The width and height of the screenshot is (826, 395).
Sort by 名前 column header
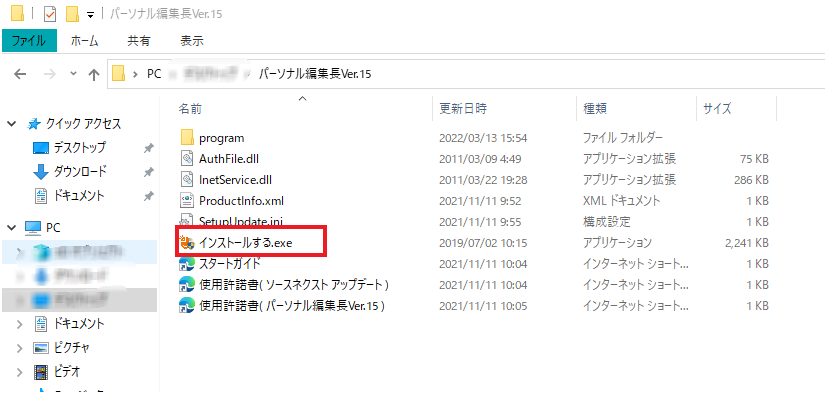[190, 108]
